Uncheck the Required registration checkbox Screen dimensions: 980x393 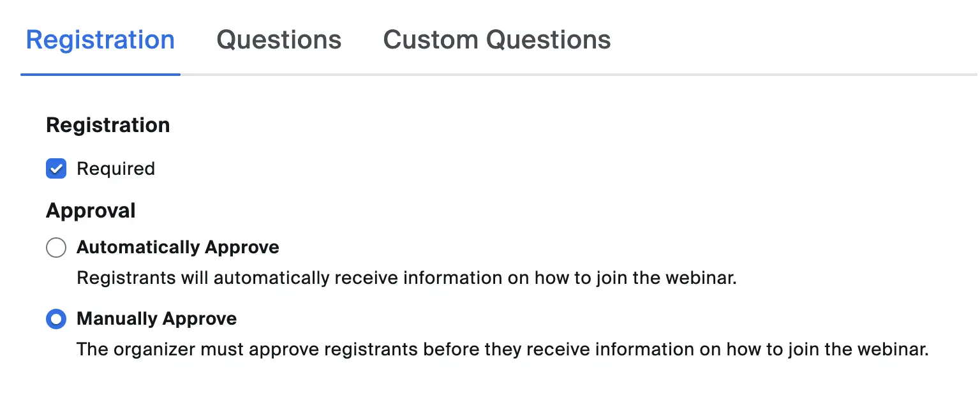(x=56, y=169)
